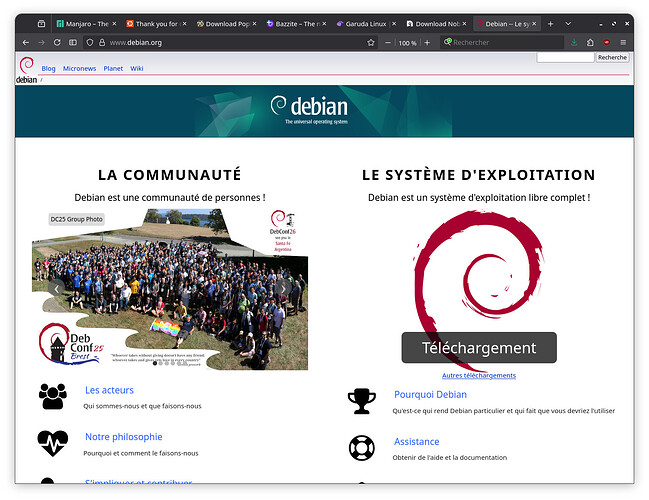The height and width of the screenshot is (500, 649).
Task: Click the trophy icon beside Pourquoi Debian
Action: pos(361,401)
